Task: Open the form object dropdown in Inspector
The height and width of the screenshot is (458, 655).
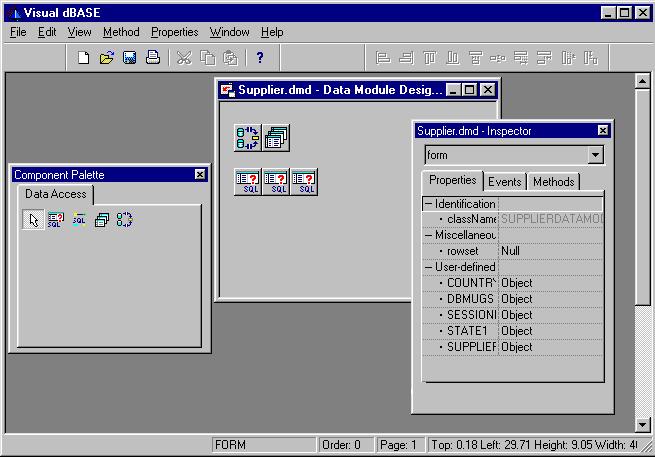Action: click(595, 155)
